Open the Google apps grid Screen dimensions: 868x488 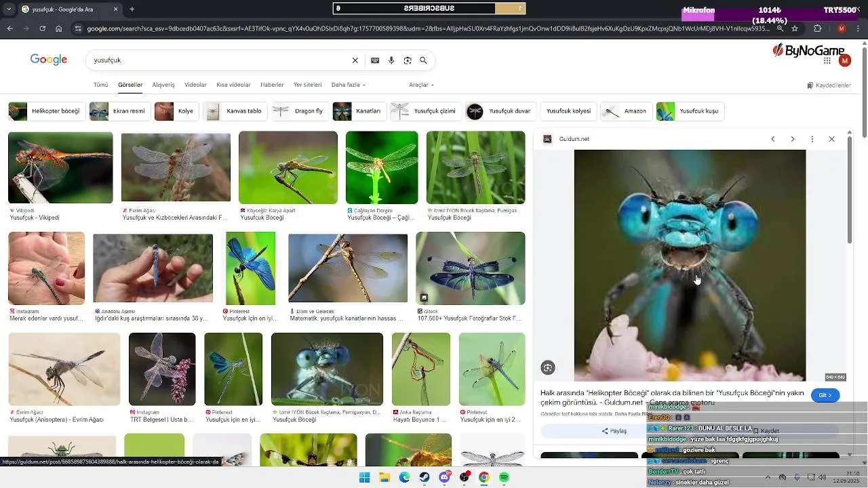point(827,61)
